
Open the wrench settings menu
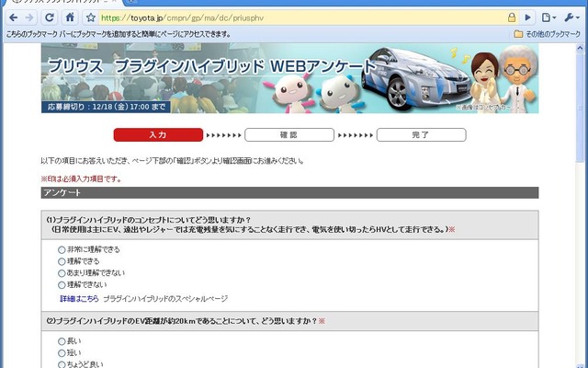(x=571, y=17)
